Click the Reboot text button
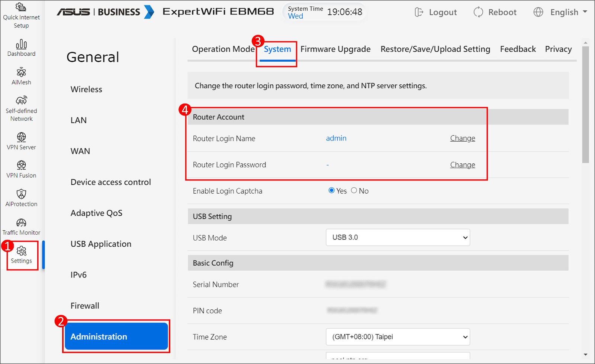The image size is (595, 364). tap(502, 12)
